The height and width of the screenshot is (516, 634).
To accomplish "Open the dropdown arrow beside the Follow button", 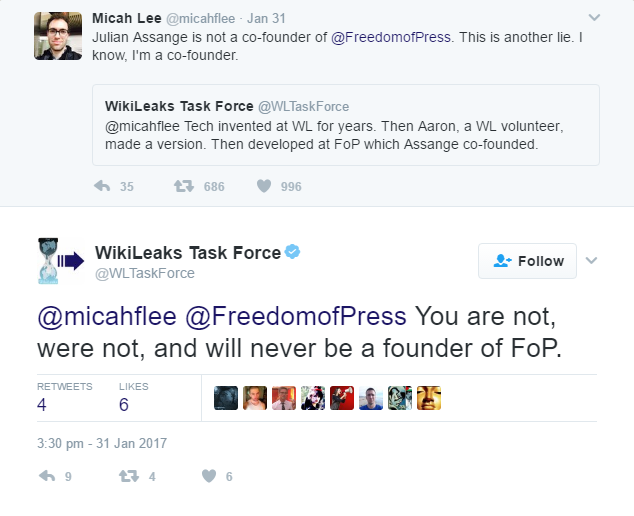I will [x=591, y=261].
